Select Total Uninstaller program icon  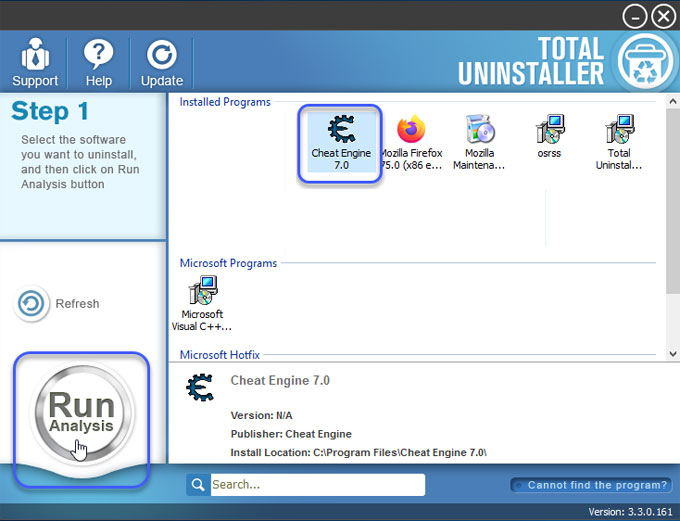pos(619,141)
